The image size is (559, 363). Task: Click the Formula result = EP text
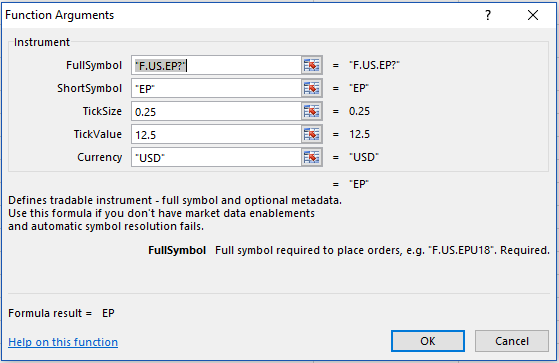click(61, 313)
